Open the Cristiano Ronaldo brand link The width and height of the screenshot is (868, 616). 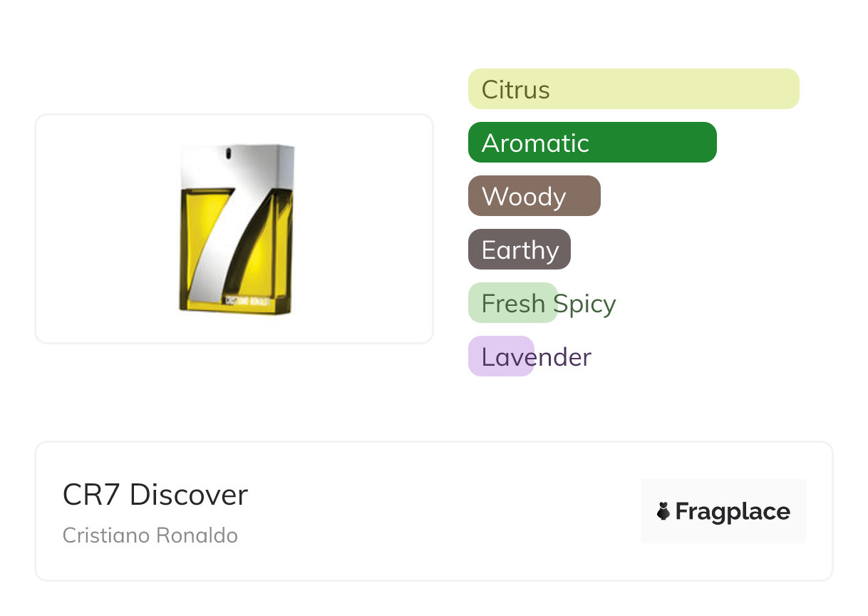point(150,535)
